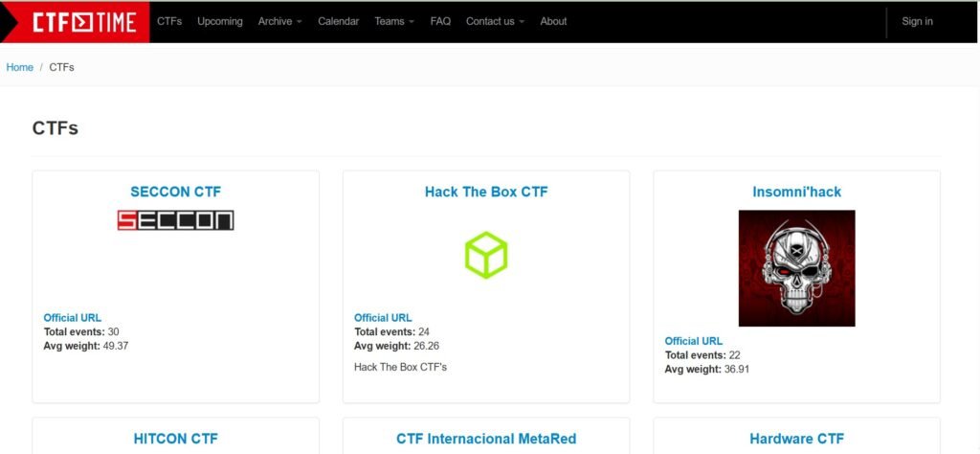
Task: Visit SECCON CTF Official URL
Action: 73,318
